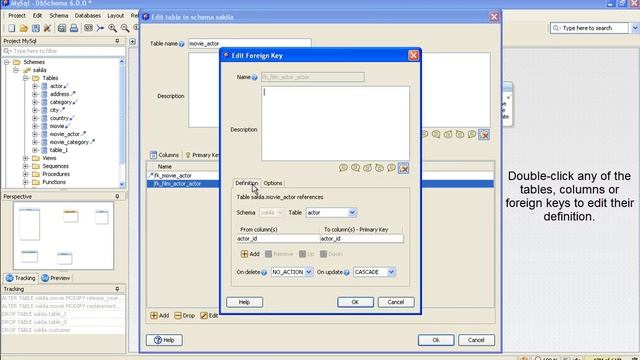Click the Save project disk icon
Viewport: 640px width, 360px height.
tap(36, 28)
